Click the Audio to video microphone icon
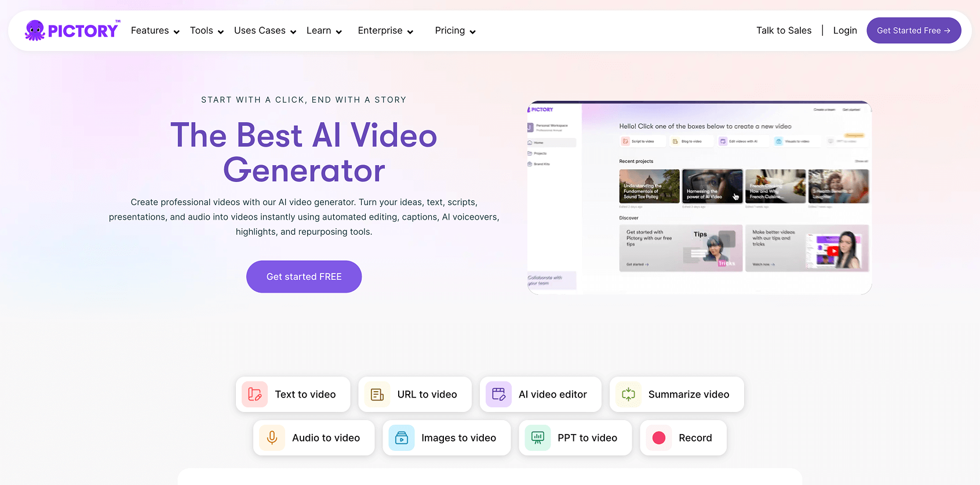Screen dimensions: 980x485 [272, 438]
